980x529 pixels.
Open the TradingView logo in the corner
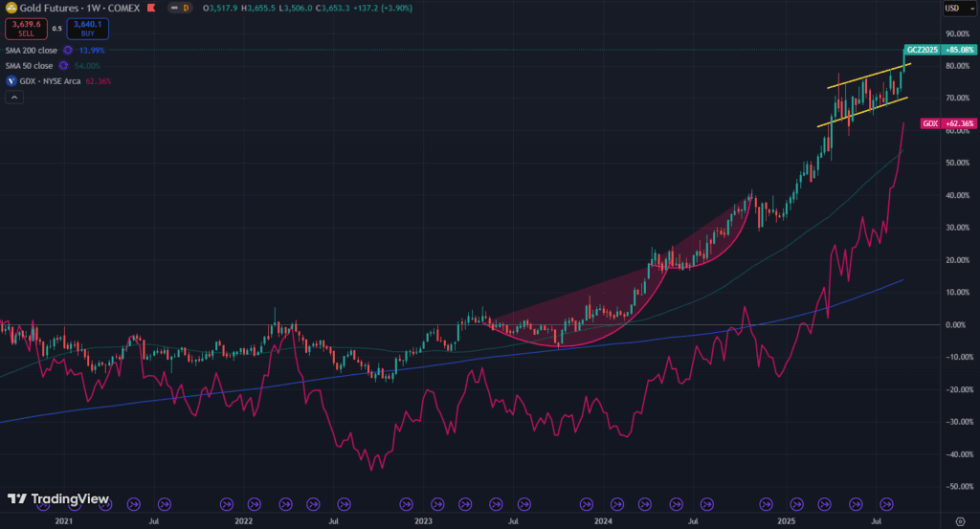[x=57, y=499]
